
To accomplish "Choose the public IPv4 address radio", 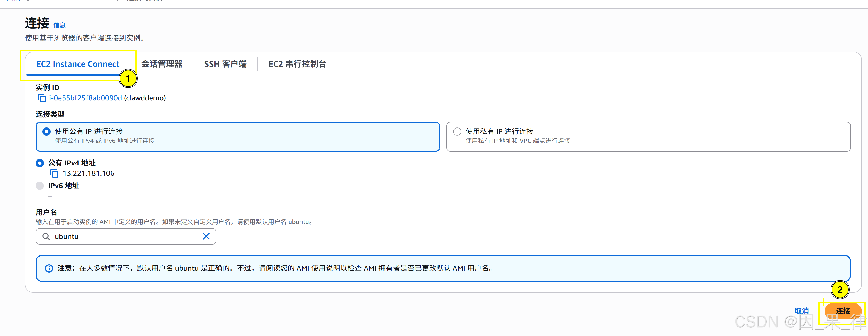I will (40, 163).
